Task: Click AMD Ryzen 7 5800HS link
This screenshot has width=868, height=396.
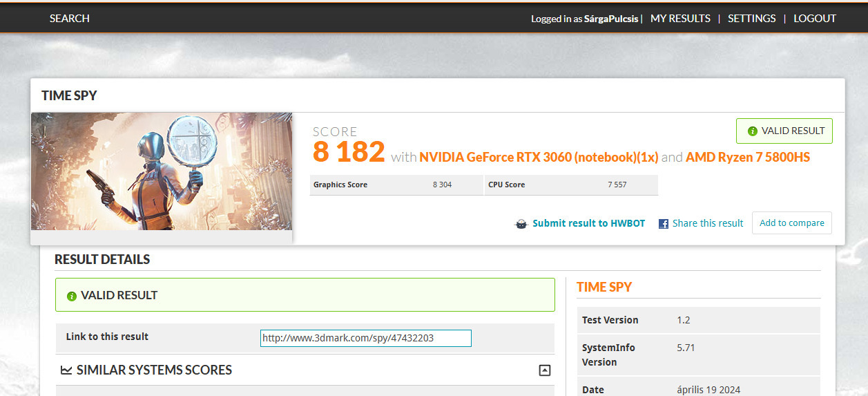Action: click(x=748, y=157)
